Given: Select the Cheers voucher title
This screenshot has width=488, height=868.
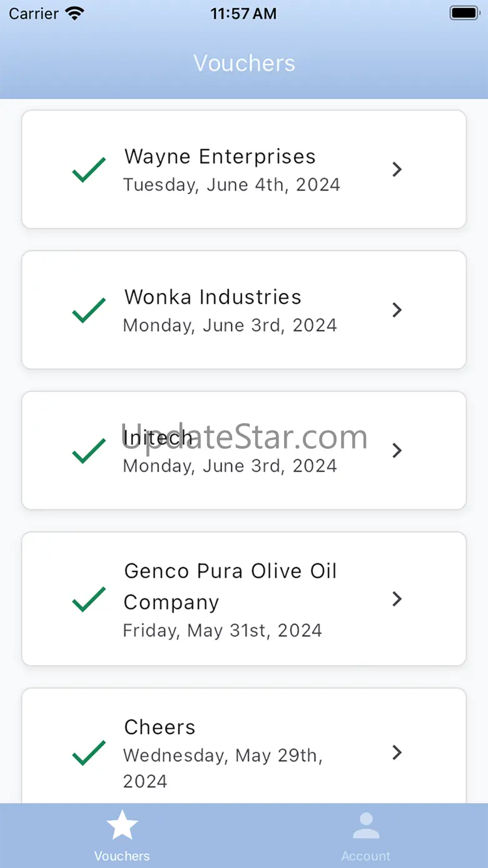Looking at the screenshot, I should [x=160, y=727].
